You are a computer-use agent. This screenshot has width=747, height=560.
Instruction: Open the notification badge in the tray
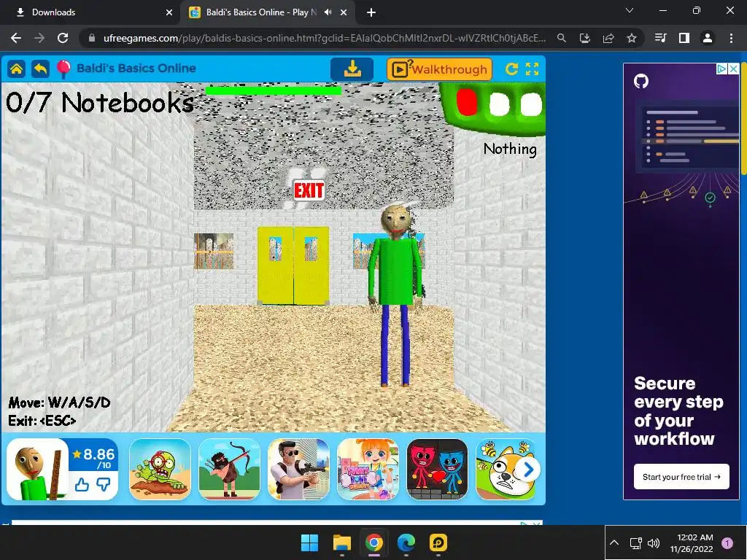tap(727, 542)
